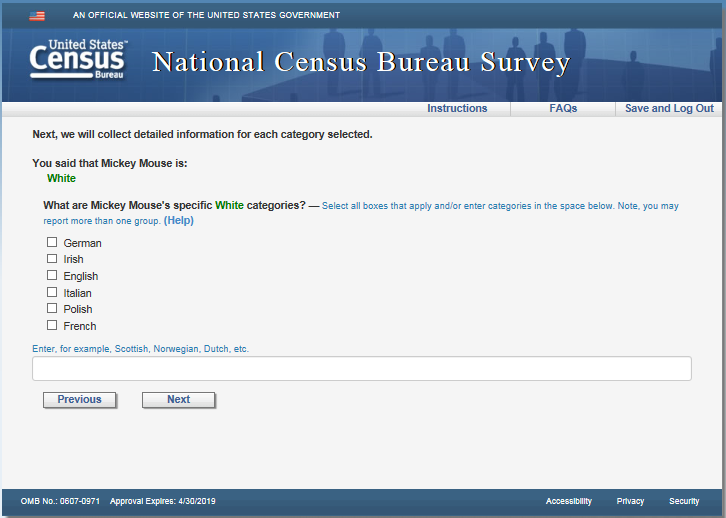Focus the other White categories text field
The height and width of the screenshot is (518, 726).
pos(362,368)
